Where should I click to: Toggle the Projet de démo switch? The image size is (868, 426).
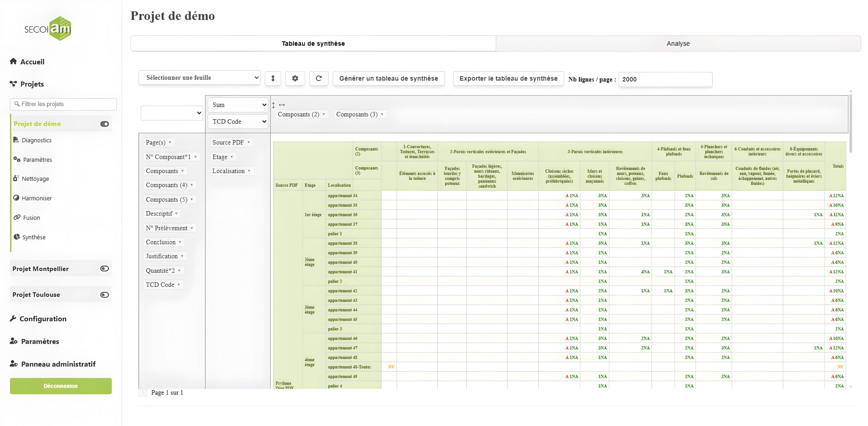[104, 124]
